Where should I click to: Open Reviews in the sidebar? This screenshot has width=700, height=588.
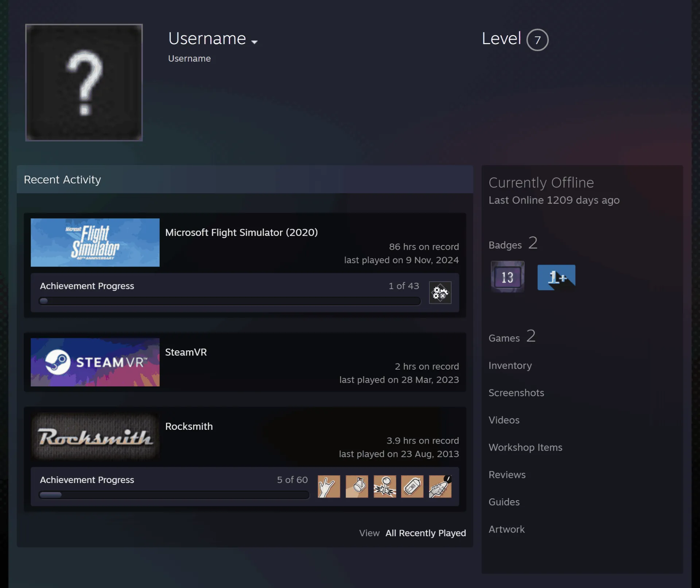(x=507, y=475)
